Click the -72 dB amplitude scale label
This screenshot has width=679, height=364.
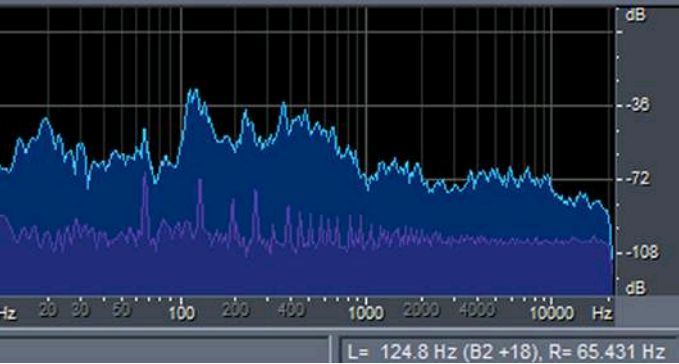638,178
